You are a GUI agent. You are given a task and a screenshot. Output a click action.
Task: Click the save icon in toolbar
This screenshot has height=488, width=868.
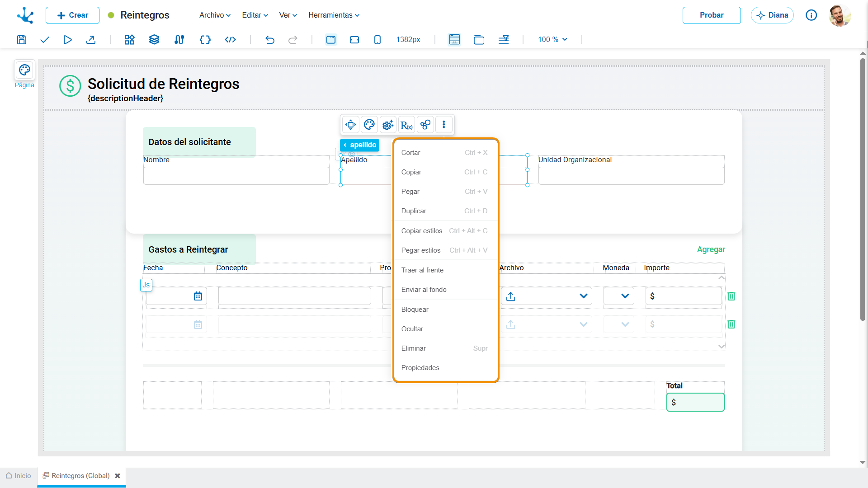[x=21, y=40]
